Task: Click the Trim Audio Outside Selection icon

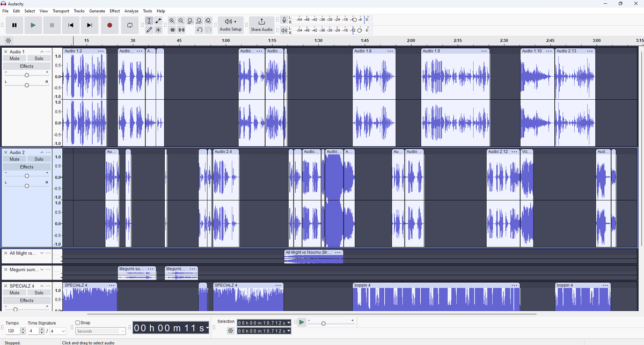Action: point(172,30)
